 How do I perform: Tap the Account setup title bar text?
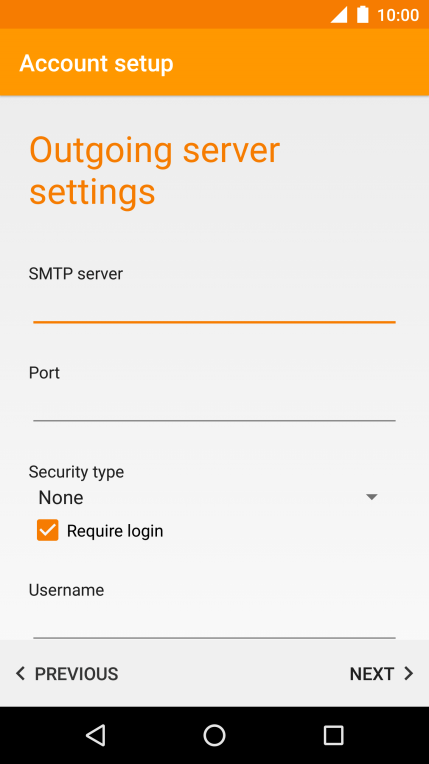(97, 63)
